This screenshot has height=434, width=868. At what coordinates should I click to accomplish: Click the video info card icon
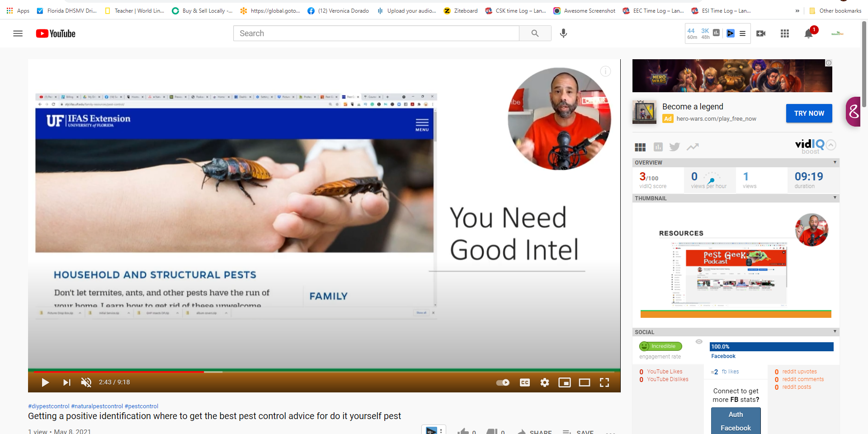[605, 71]
